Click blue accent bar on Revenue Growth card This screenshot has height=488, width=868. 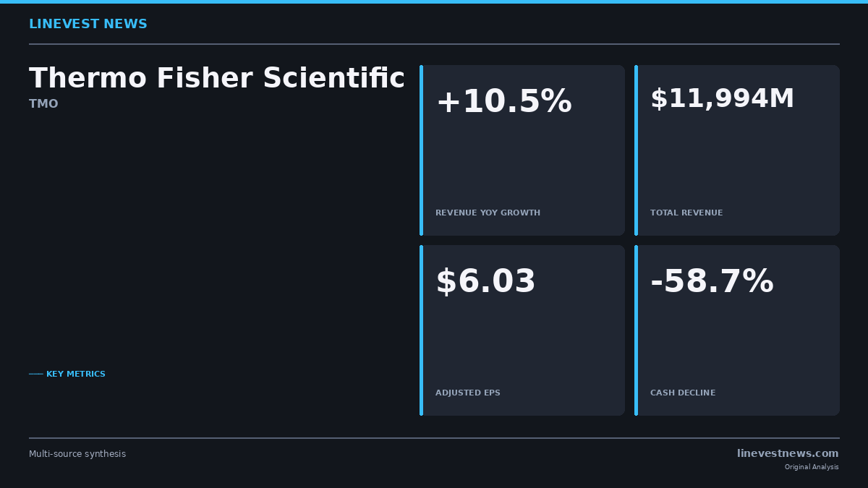tap(421, 150)
